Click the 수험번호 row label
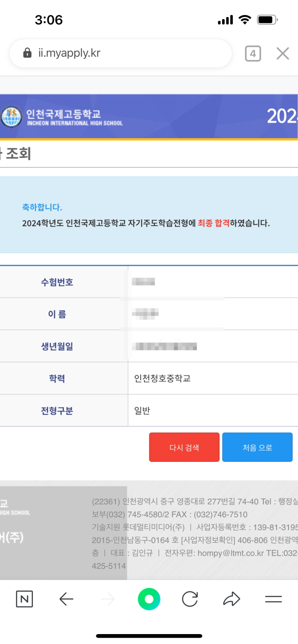Image resolution: width=298 pixels, height=644 pixels. [57, 282]
